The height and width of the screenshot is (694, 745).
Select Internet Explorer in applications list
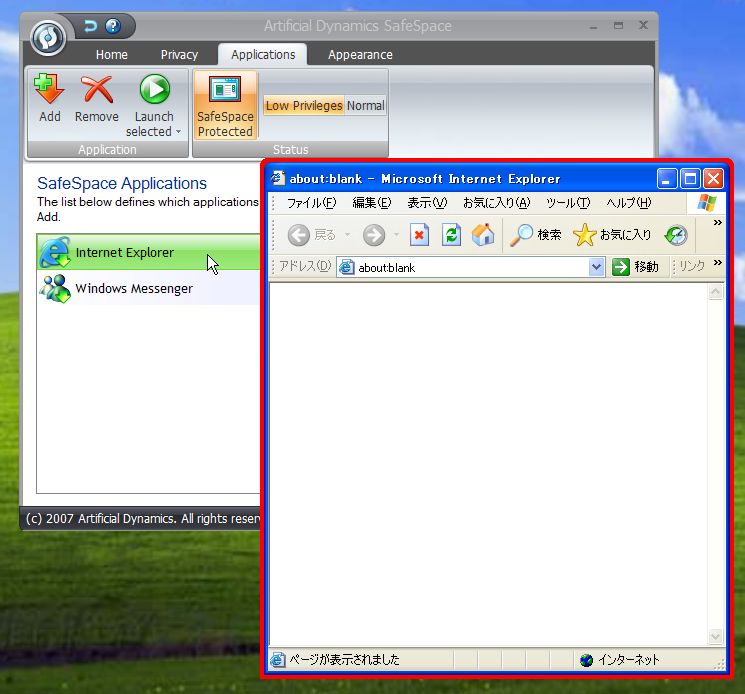[149, 252]
